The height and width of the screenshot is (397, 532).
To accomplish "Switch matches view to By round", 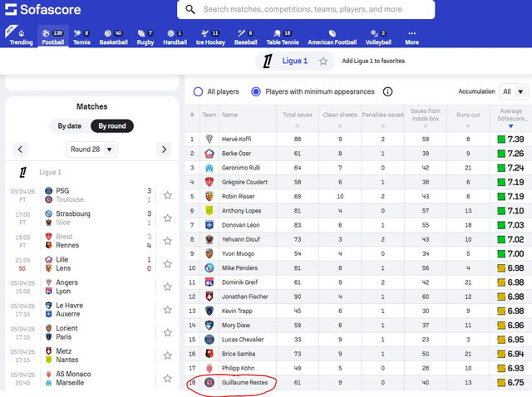I will (112, 126).
